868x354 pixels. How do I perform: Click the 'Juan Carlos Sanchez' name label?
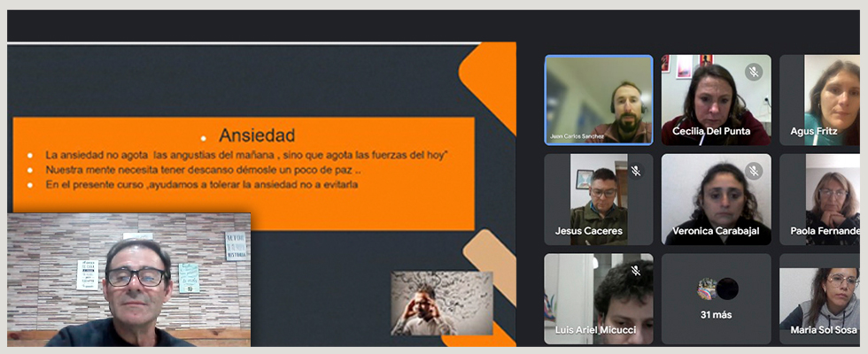click(x=577, y=135)
